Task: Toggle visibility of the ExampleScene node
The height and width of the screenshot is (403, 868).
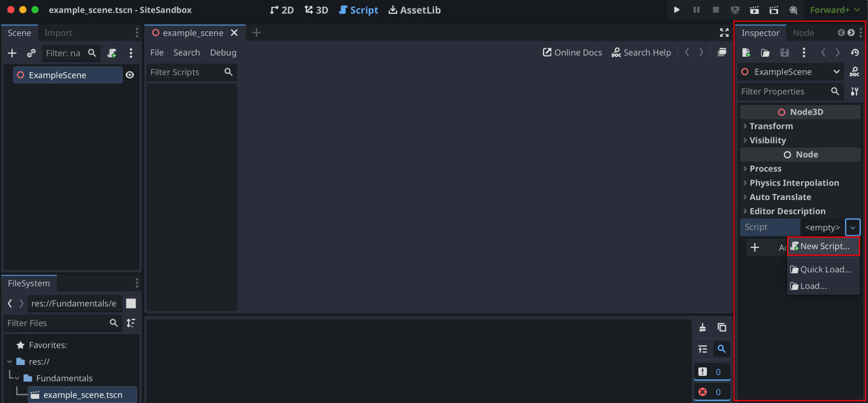Action: coord(130,75)
